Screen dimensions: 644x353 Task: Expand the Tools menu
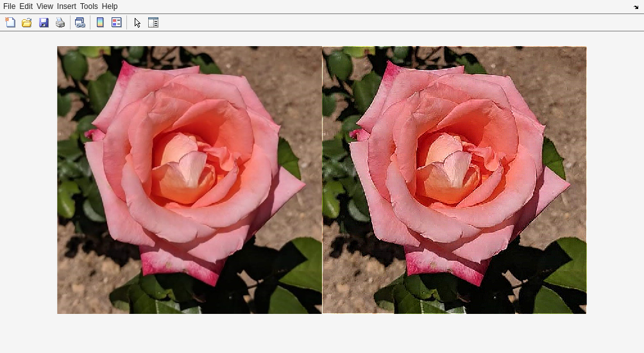[89, 6]
